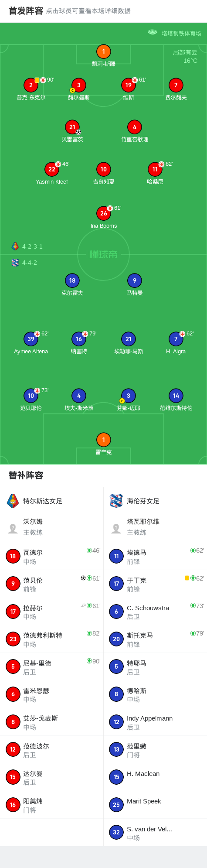Tap captain 赫尔曼斯 number 3 icon
Viewport: 207px width, 868px height.
(79, 85)
